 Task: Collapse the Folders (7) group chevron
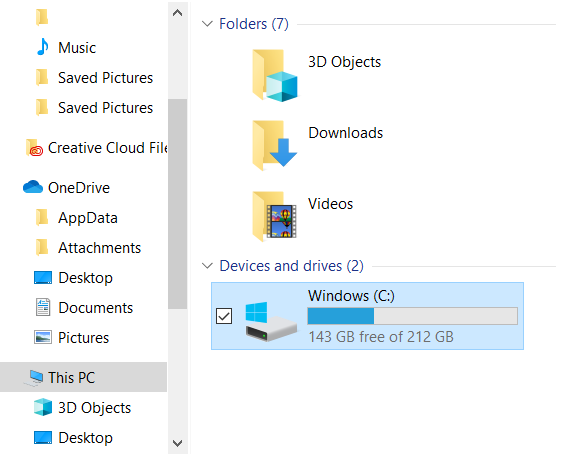point(207,24)
